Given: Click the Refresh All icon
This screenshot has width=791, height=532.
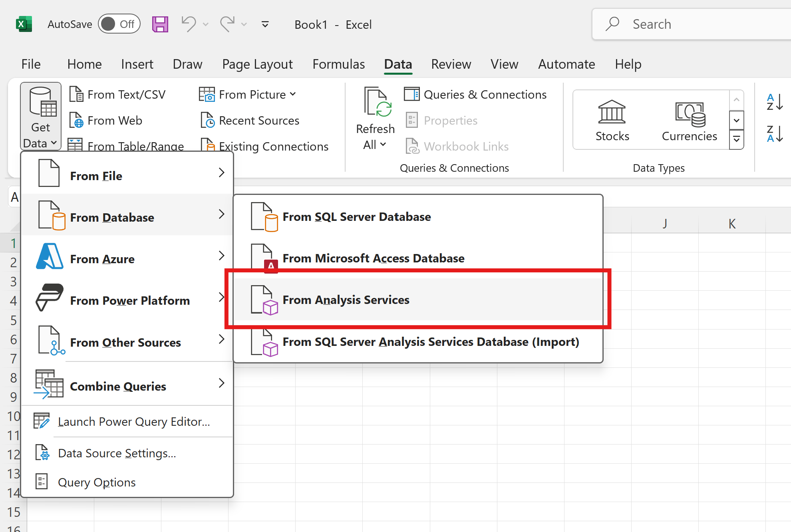Looking at the screenshot, I should click(378, 102).
